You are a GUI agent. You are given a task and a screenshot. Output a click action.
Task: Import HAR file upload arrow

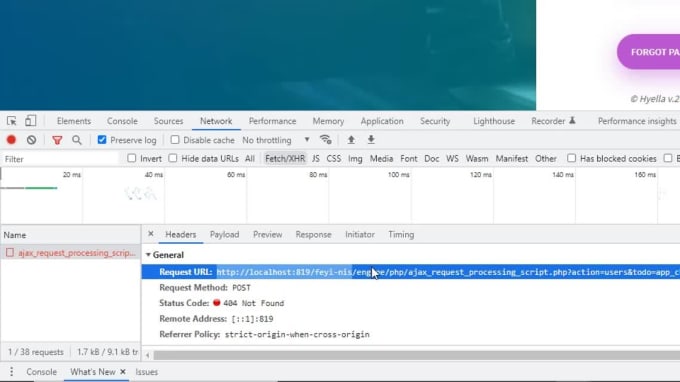pos(351,140)
